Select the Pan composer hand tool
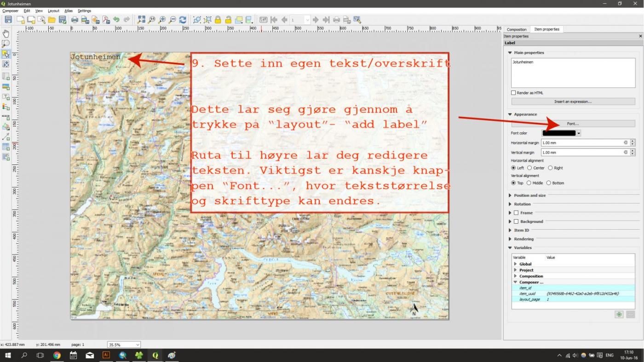Image resolution: width=644 pixels, height=362 pixels. (x=6, y=34)
